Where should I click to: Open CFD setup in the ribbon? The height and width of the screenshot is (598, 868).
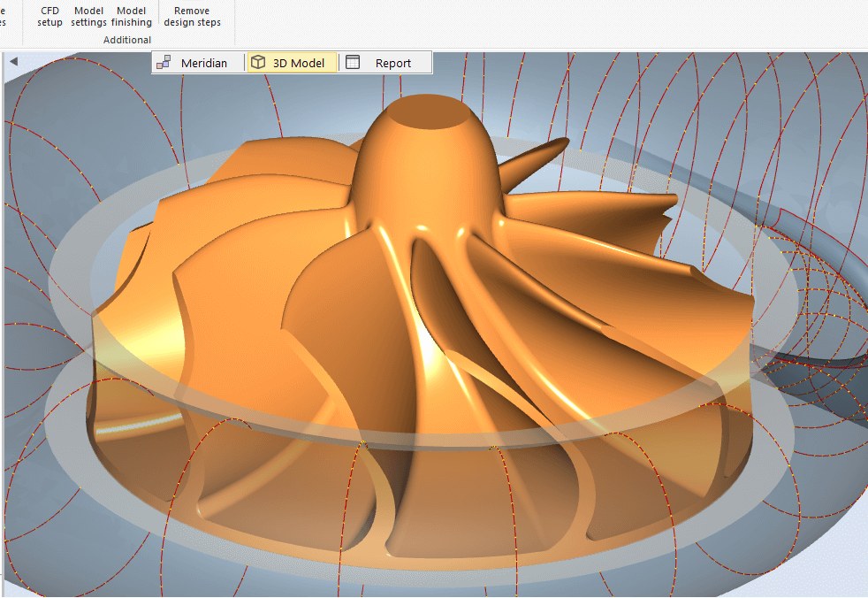click(49, 17)
